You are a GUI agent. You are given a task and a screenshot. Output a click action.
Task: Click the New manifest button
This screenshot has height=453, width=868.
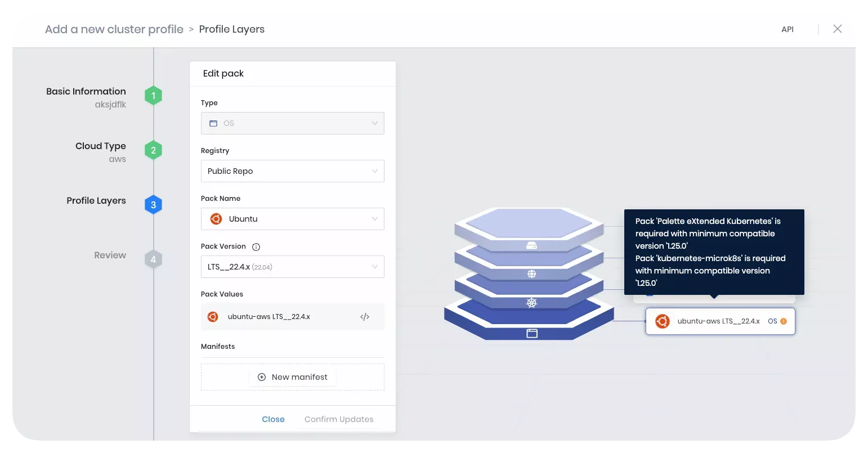(292, 376)
